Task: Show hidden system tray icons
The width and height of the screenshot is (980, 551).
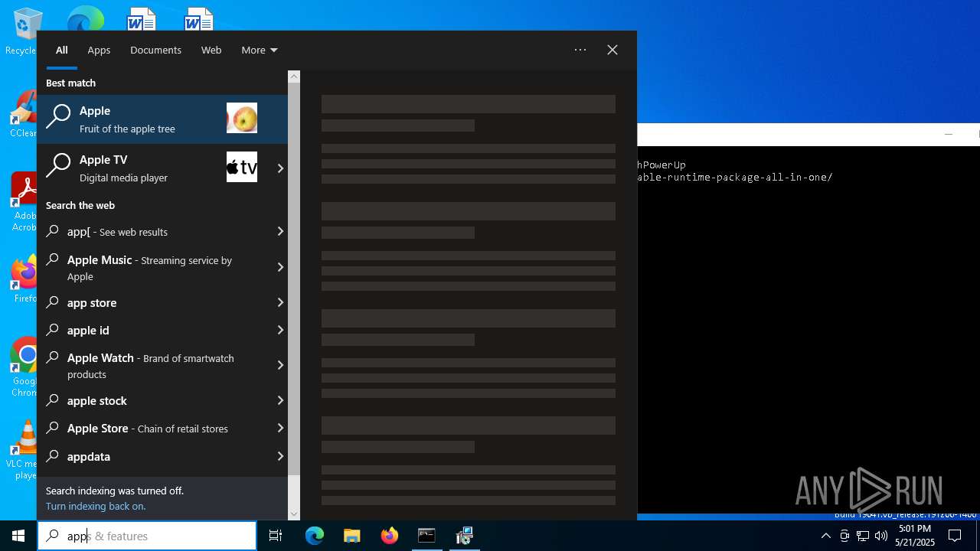Action: 825,536
